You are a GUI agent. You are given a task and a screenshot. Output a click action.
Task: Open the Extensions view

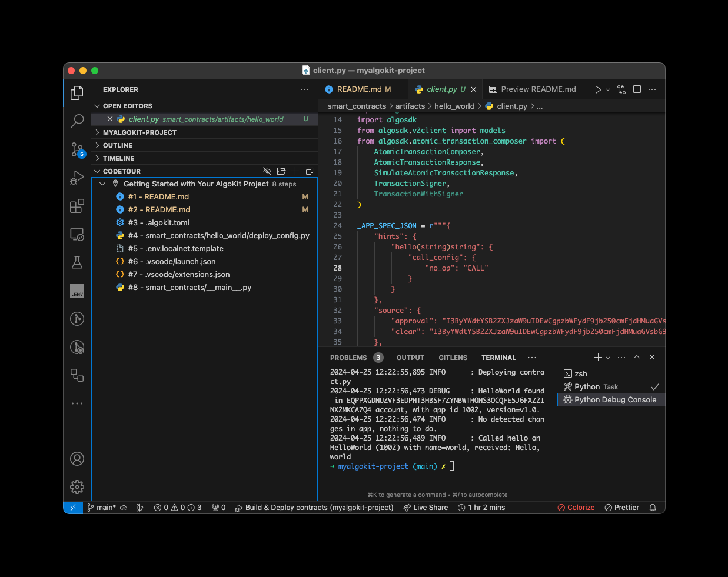[77, 206]
